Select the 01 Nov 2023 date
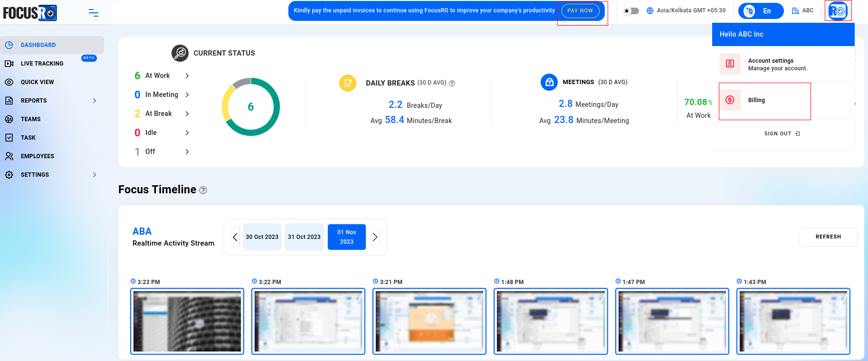The image size is (868, 361). pos(347,237)
